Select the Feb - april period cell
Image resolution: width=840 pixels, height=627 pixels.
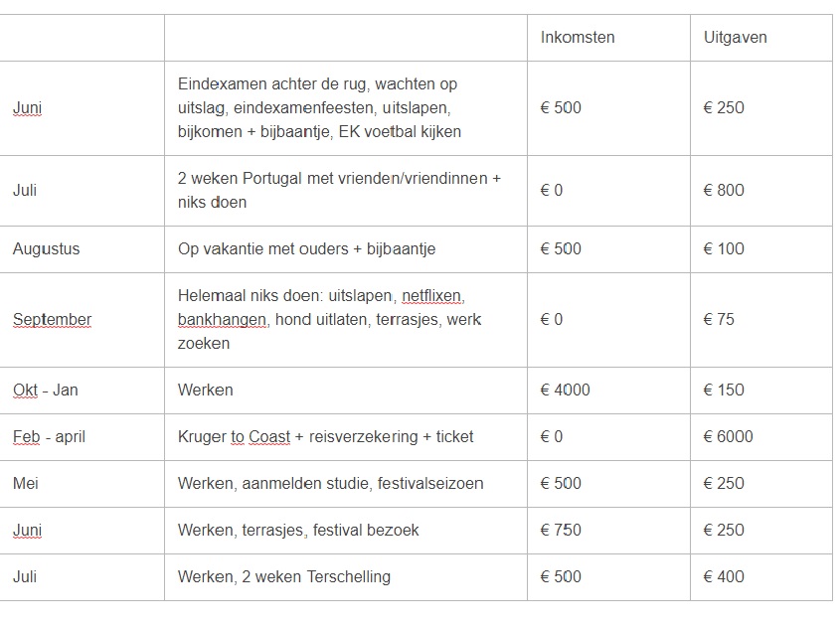coord(50,436)
